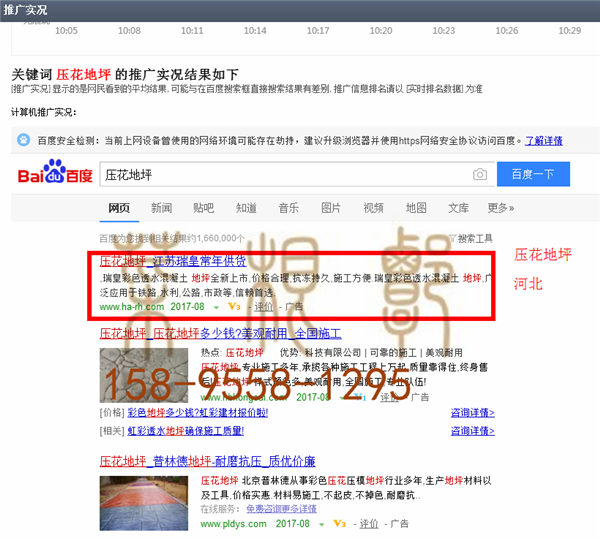
Task: Open link 虹彩透水地坪确保施工质量!
Action: [186, 431]
